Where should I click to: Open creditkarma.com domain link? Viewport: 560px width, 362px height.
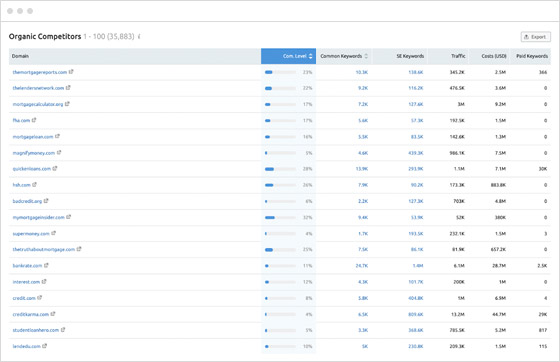31,315
